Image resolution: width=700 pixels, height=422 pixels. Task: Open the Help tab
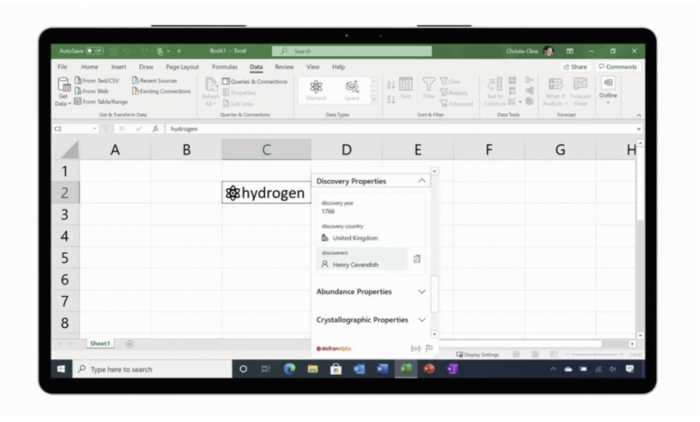(x=338, y=67)
